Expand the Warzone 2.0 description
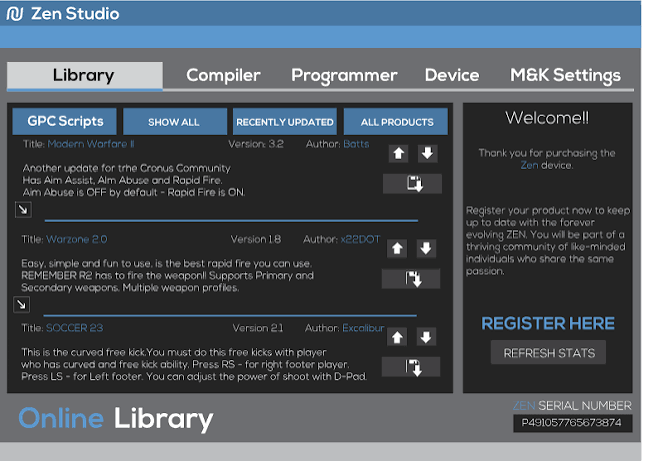 coord(22,305)
